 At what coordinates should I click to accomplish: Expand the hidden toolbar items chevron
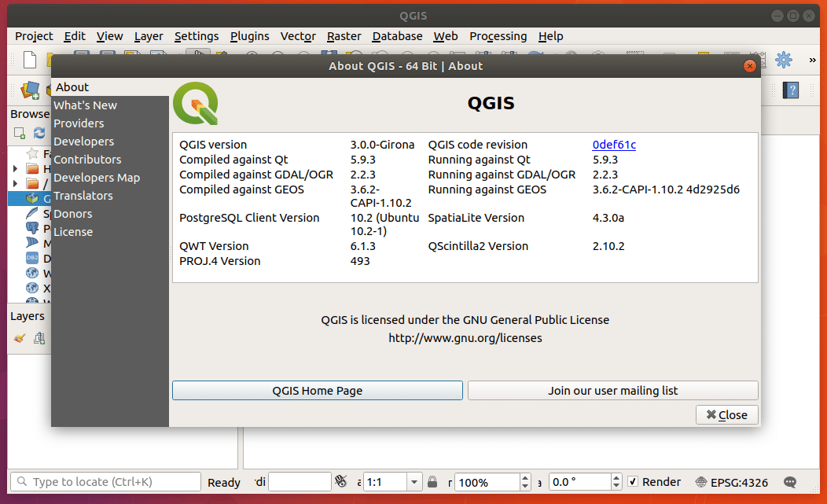(813, 61)
